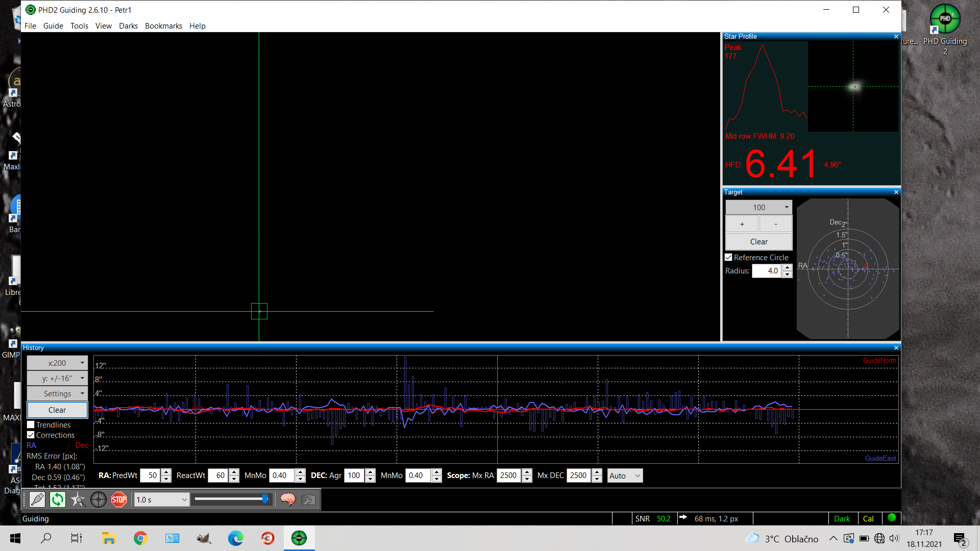Click the taskbar Search icon
Viewport: 980px width, 551px height.
[46, 538]
